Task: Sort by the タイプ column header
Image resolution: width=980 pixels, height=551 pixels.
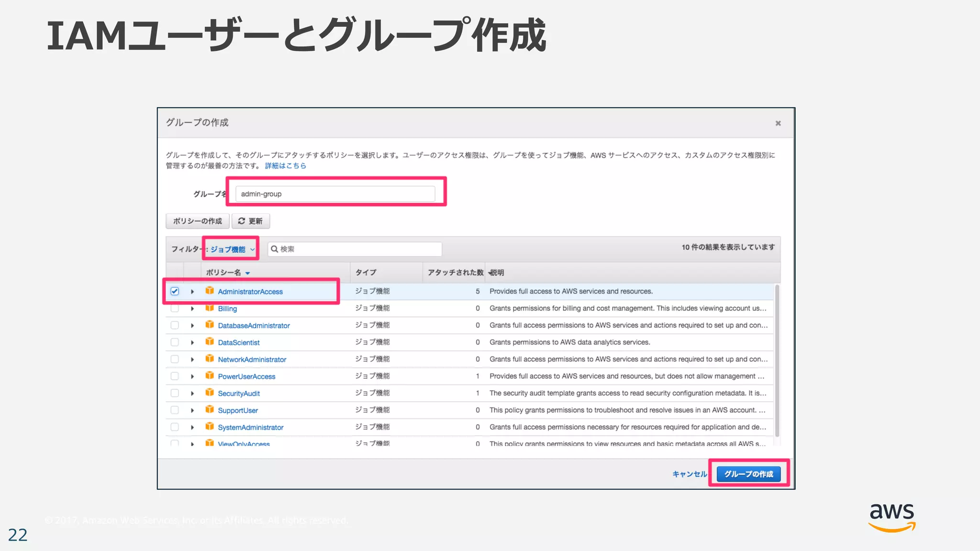Action: 366,273
